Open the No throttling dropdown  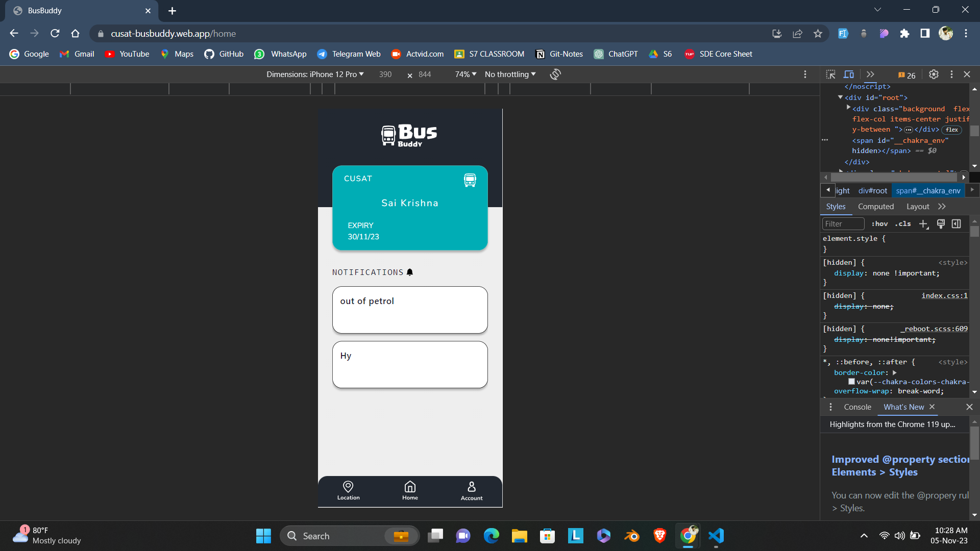[x=509, y=74]
